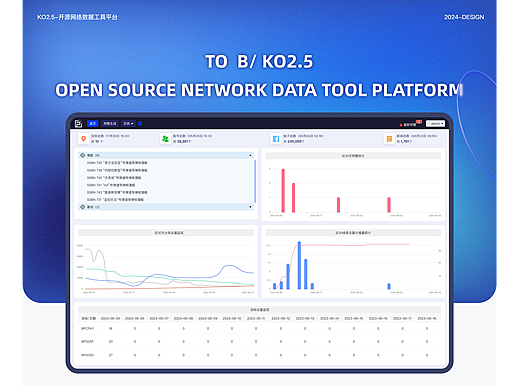520x390 pixels.
Task: Click the tallest red bar in alert chart
Action: click(283, 190)
